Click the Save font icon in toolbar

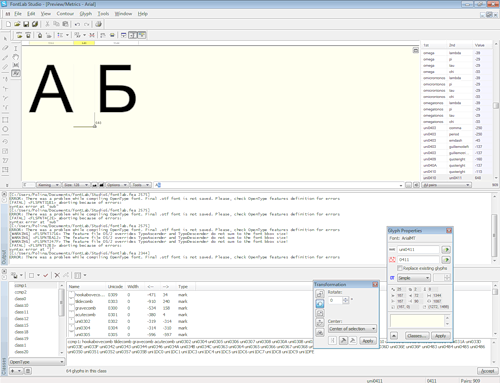26,24
